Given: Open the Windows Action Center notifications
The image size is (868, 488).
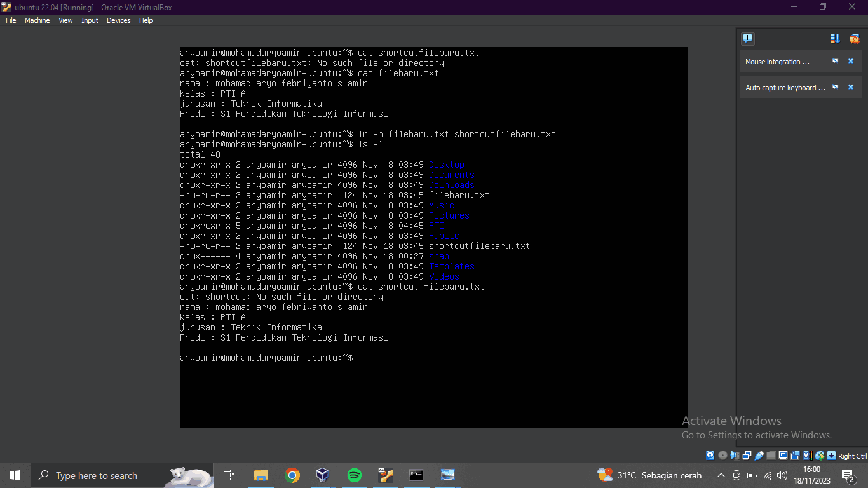Looking at the screenshot, I should pyautogui.click(x=848, y=475).
